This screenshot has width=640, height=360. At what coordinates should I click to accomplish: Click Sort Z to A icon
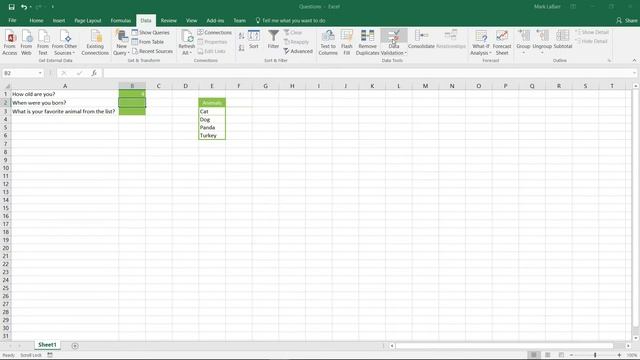pyautogui.click(x=242, y=48)
